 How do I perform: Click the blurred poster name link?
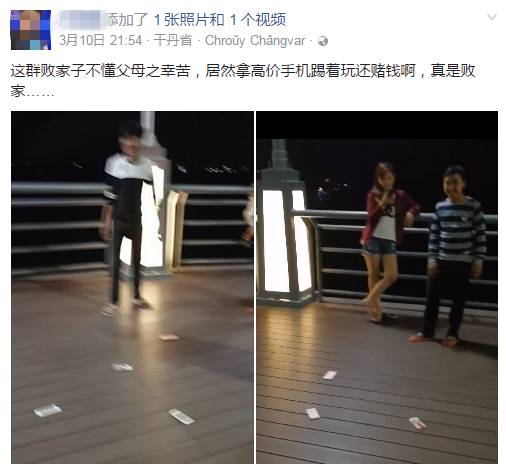(x=81, y=20)
